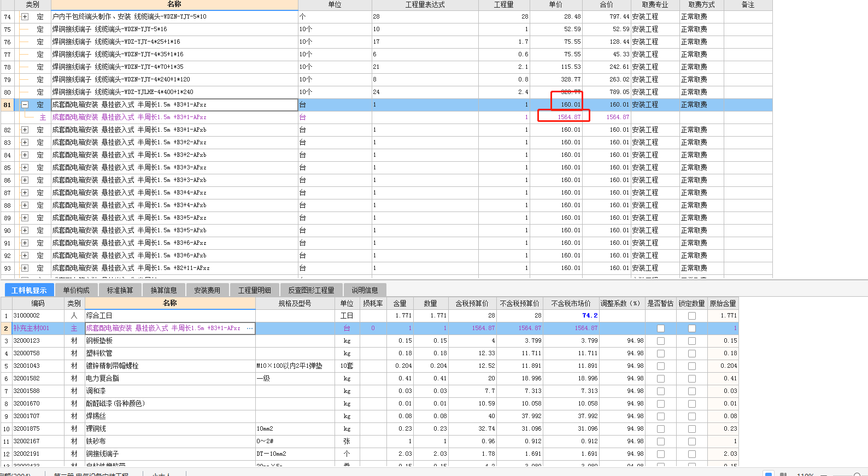
Task: Click the 不含税市场价 column header
Action: coord(571,303)
